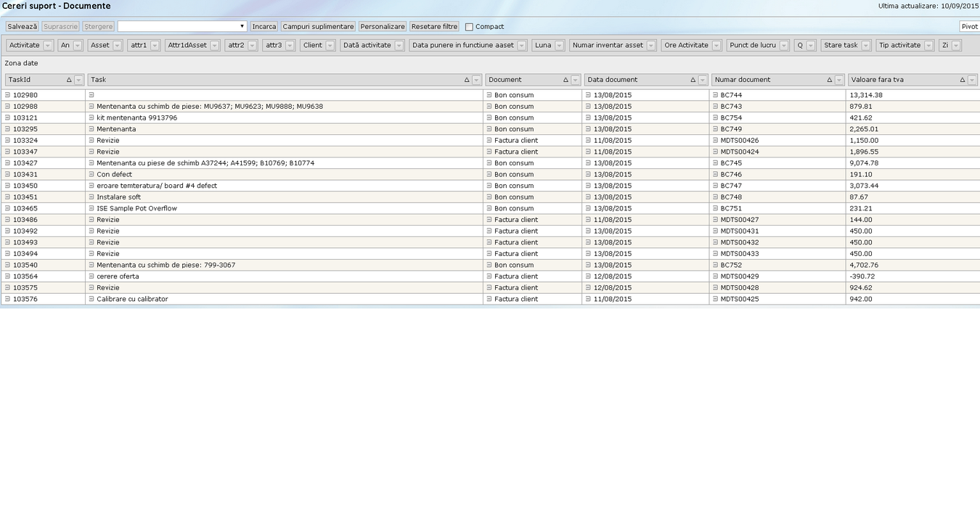Select the Luna field header
The image size is (980, 515).
(x=543, y=45)
